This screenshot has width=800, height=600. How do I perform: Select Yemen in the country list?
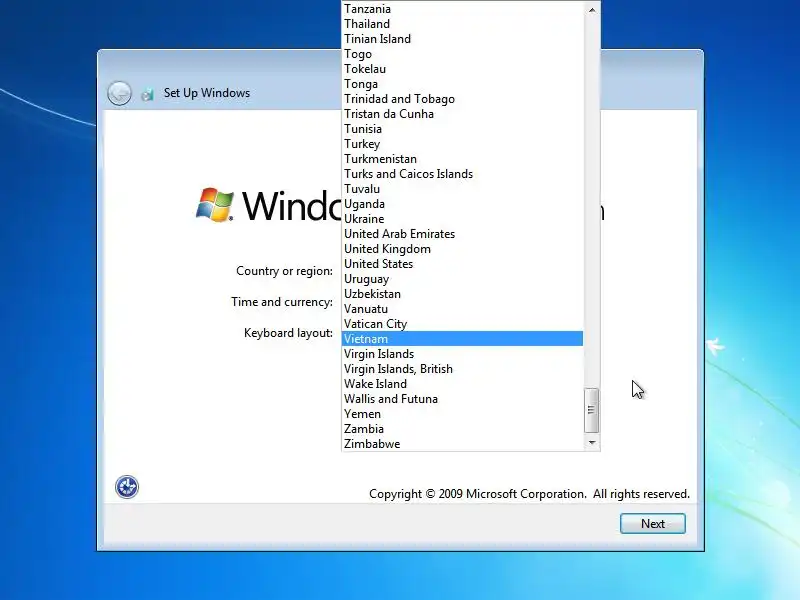click(462, 414)
